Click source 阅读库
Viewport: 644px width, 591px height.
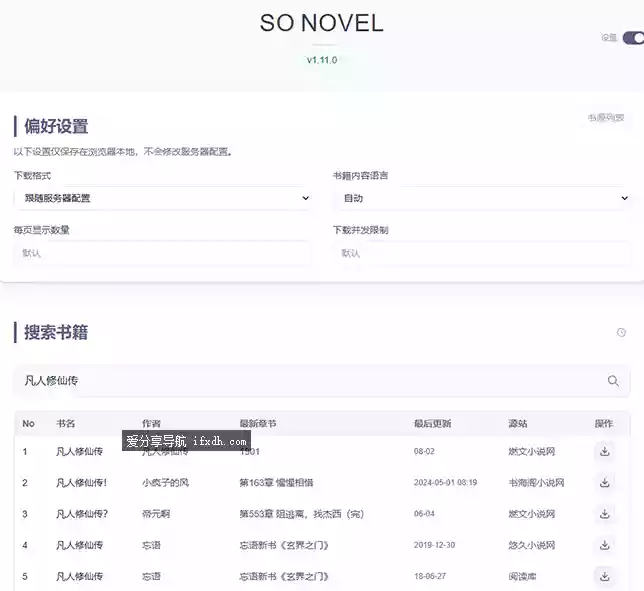522,576
